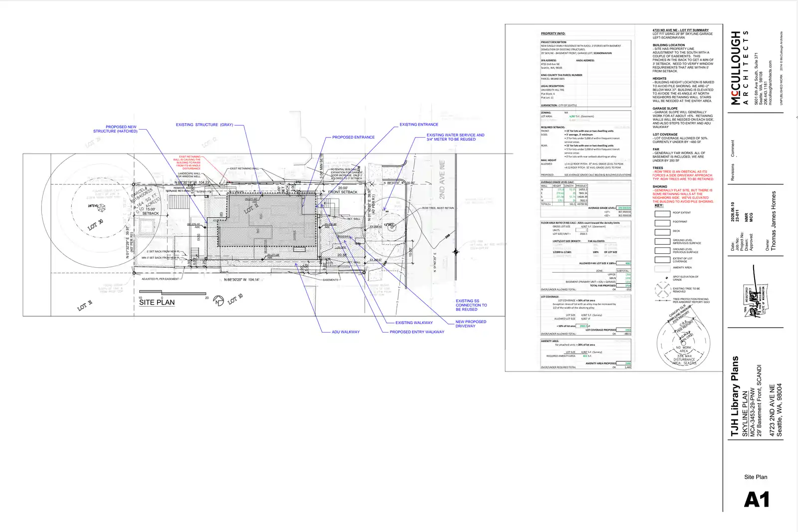Select the 'PROPOSED ENTRANCE' callout
Image resolution: width=798 pixels, height=532 pixels.
point(353,137)
